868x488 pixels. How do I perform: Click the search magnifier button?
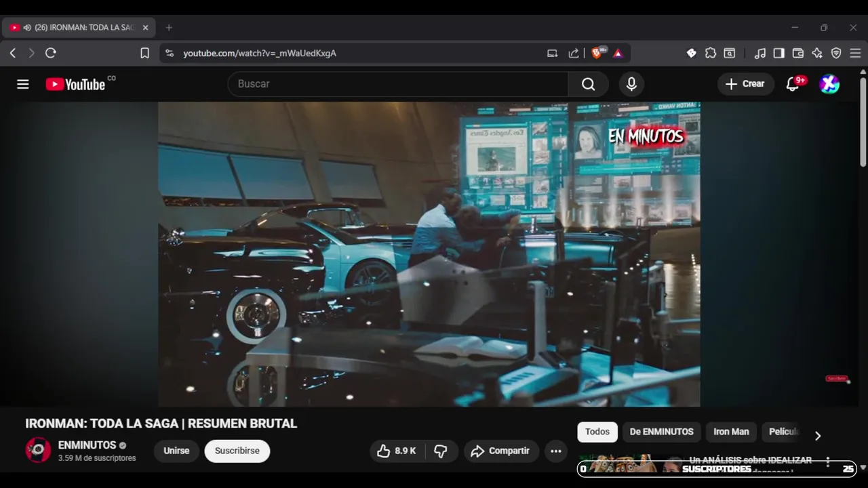click(588, 84)
